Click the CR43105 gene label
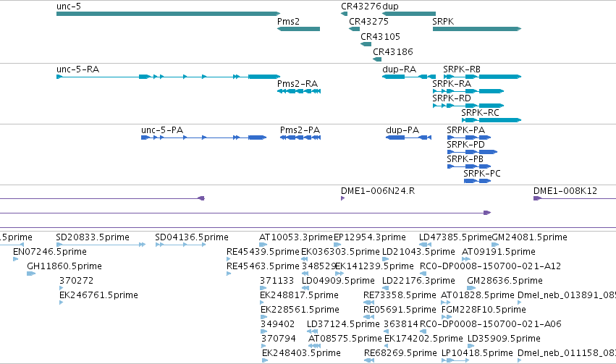The image size is (616, 364). (x=380, y=37)
